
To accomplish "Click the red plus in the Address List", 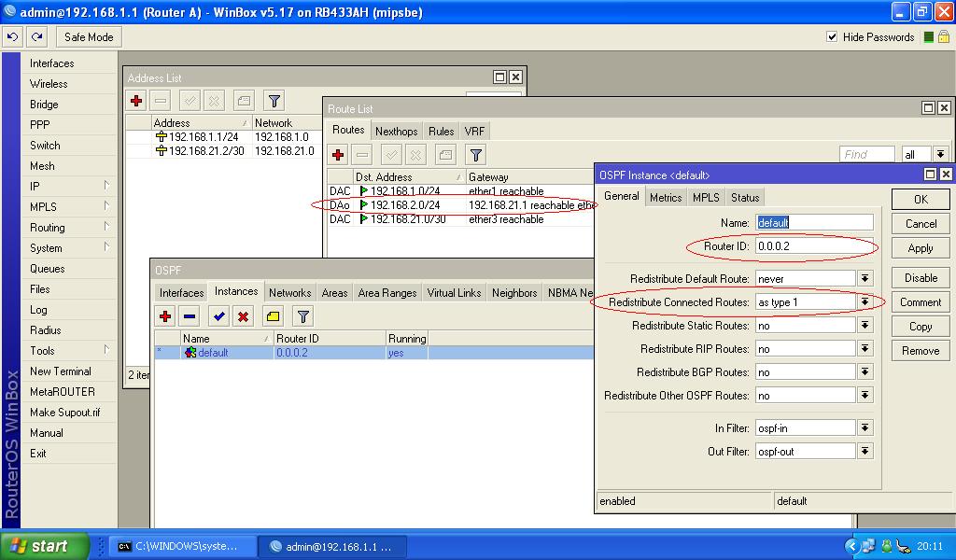I will coord(136,101).
